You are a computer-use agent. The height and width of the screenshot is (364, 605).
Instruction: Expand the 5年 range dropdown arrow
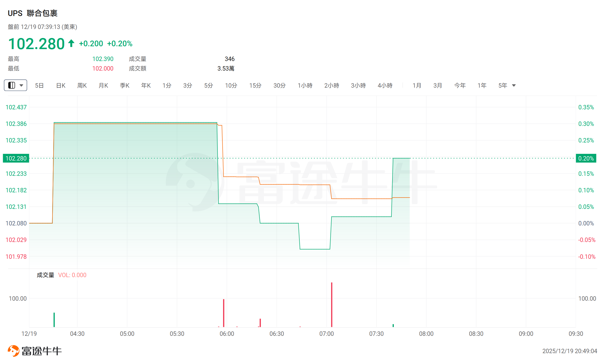tap(514, 85)
